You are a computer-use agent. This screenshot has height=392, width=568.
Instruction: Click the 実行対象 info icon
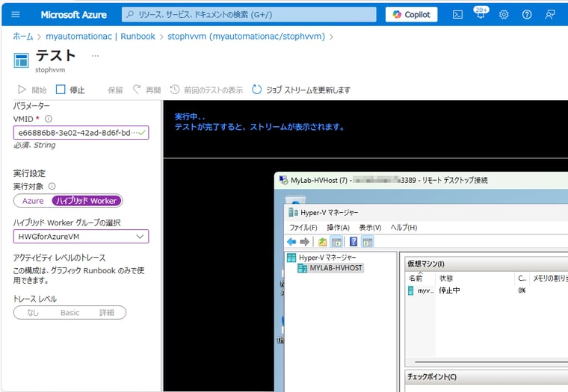[52, 186]
